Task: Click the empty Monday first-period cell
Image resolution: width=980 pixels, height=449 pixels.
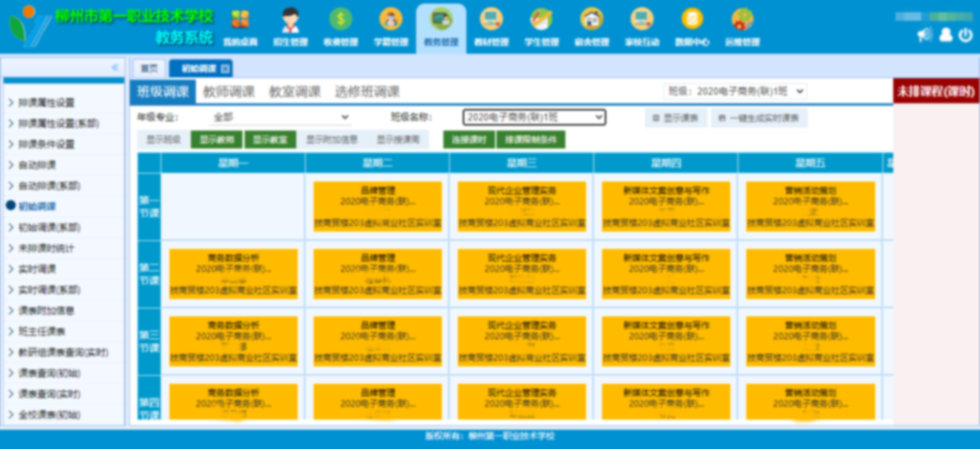Action: (x=233, y=206)
